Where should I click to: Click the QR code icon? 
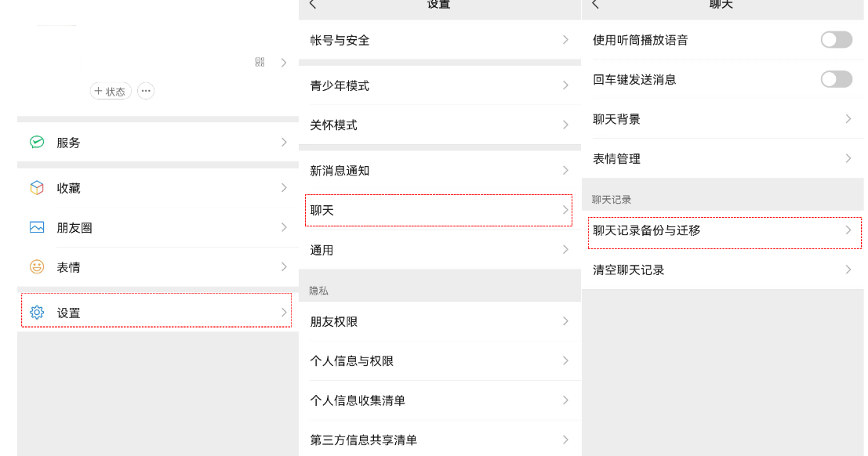pos(260,62)
